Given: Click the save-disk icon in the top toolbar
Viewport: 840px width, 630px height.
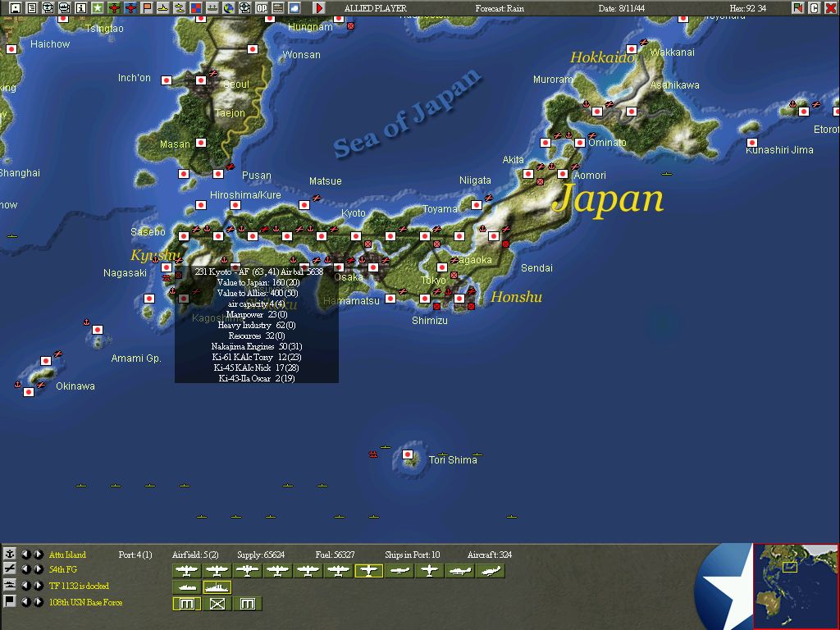Looking at the screenshot, I should tap(16, 8).
